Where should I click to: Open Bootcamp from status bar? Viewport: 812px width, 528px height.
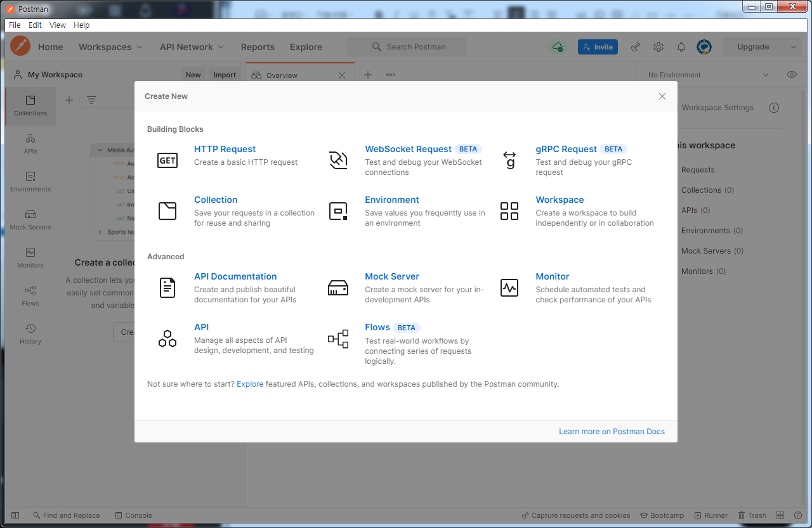click(x=662, y=515)
